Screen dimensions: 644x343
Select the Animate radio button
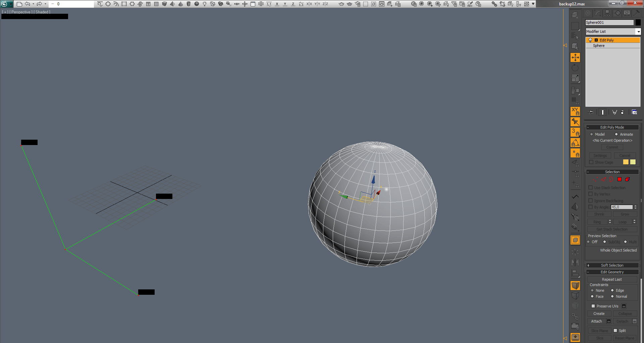(616, 134)
